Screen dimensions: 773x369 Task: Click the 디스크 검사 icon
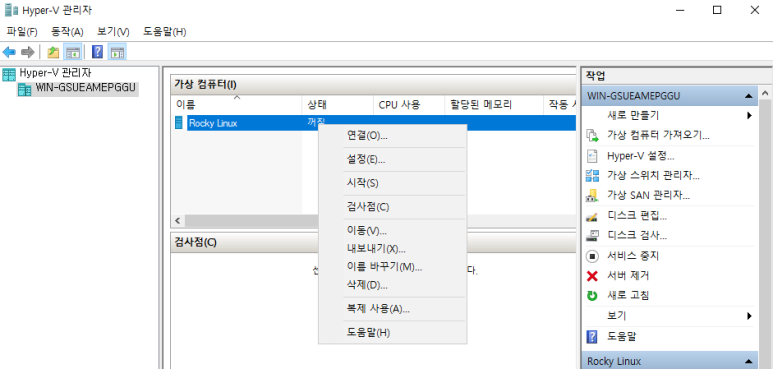(x=592, y=235)
